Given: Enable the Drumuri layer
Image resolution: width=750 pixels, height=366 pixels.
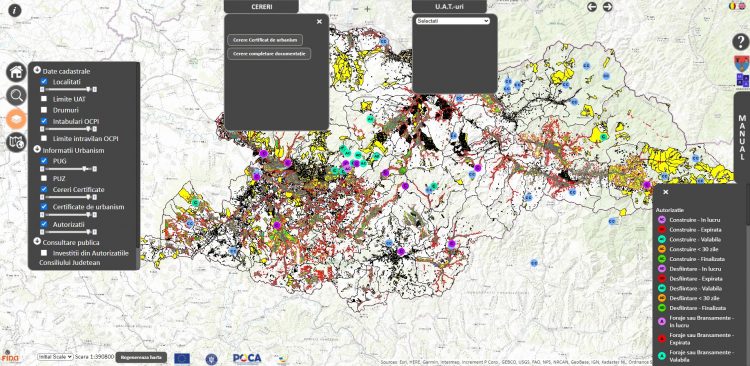Looking at the screenshot, I should [44, 110].
